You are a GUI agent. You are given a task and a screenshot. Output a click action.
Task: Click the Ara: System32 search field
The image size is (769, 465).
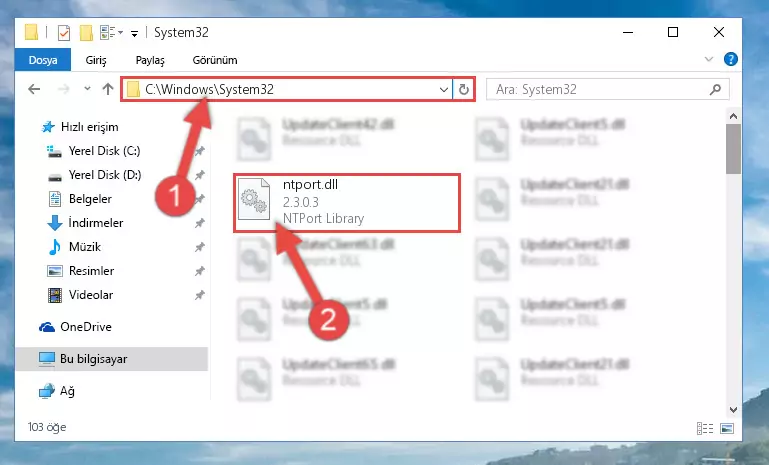coord(607,89)
